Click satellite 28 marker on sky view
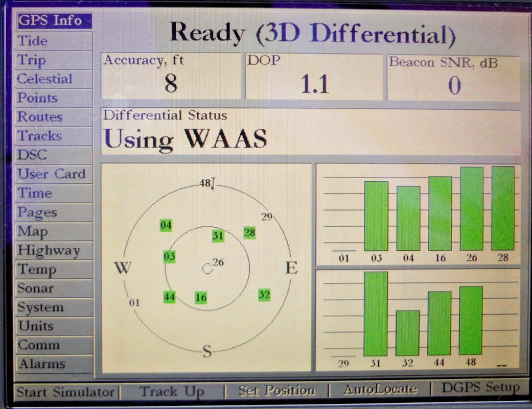The image size is (532, 409). [x=249, y=233]
